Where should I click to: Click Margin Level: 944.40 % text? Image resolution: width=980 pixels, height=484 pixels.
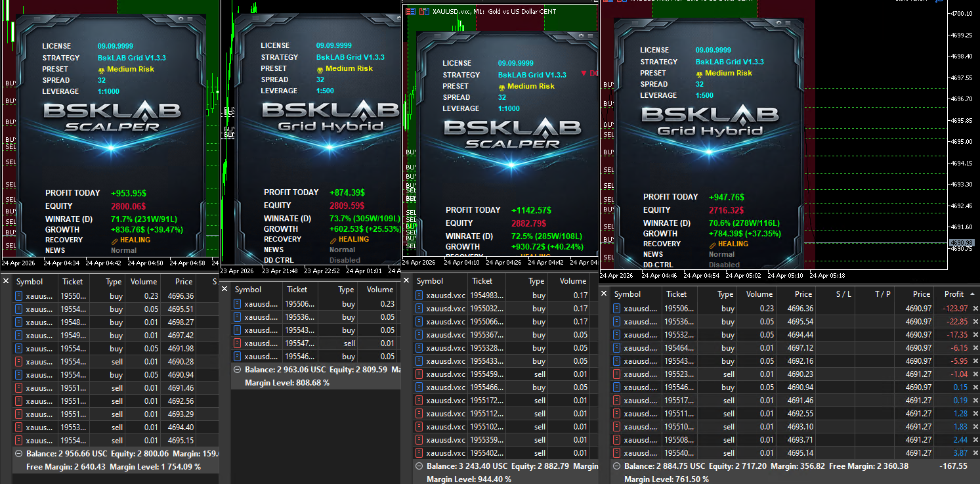point(469,479)
